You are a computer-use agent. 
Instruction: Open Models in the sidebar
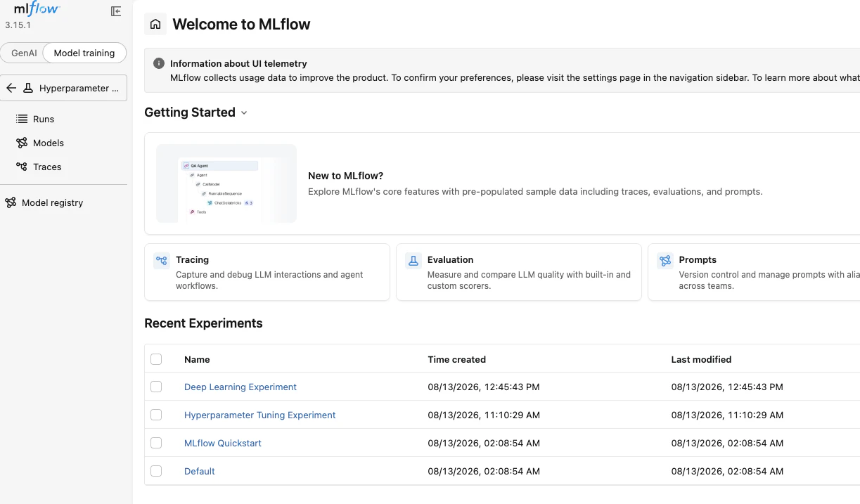click(49, 143)
